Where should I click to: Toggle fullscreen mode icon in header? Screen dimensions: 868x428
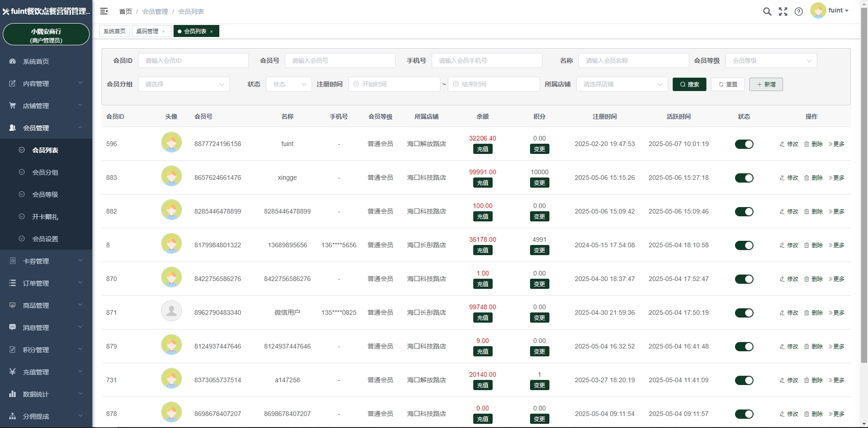[783, 12]
